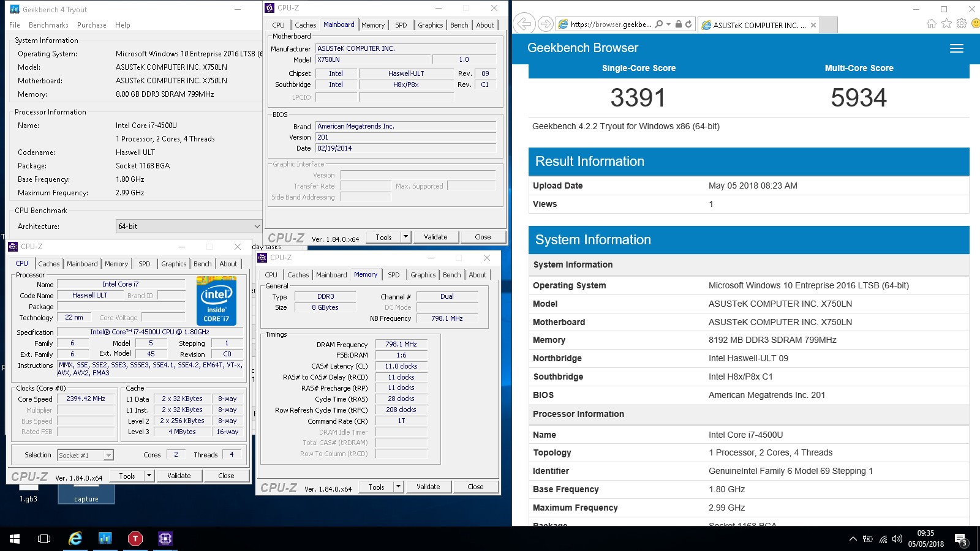Click the BIOS date value 02/19/2014

click(x=405, y=148)
